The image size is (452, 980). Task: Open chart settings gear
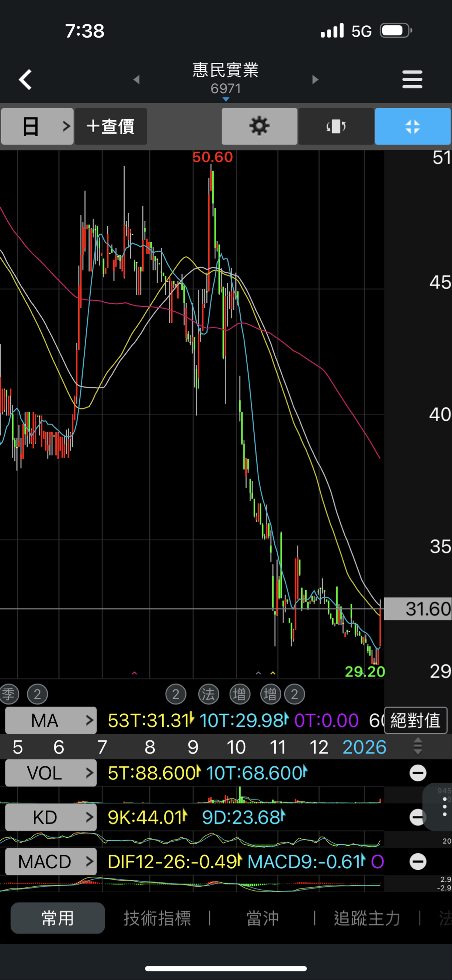(259, 126)
